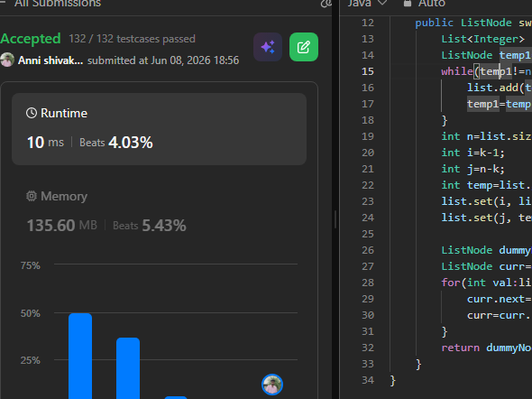Viewport: 532px width, 399px height.
Task: Place cursor on 'int i=k-1;' line
Action: [472, 153]
